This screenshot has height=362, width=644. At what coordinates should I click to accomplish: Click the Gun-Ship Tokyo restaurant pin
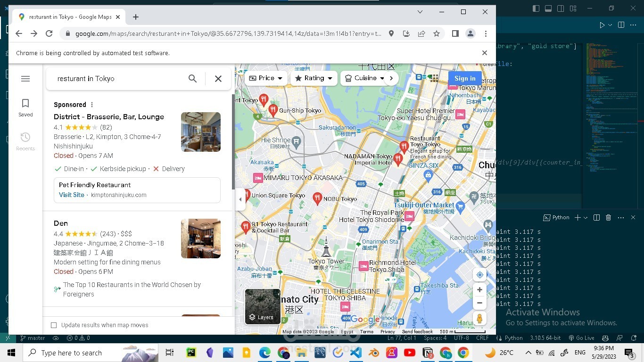[273, 110]
